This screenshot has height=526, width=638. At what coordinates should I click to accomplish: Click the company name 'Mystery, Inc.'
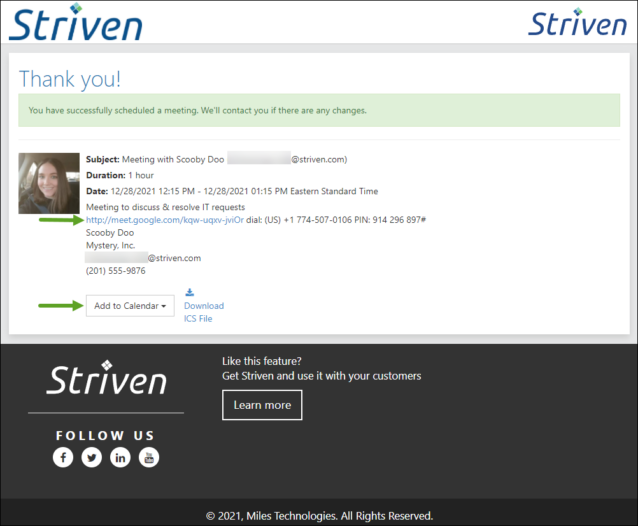coord(110,245)
